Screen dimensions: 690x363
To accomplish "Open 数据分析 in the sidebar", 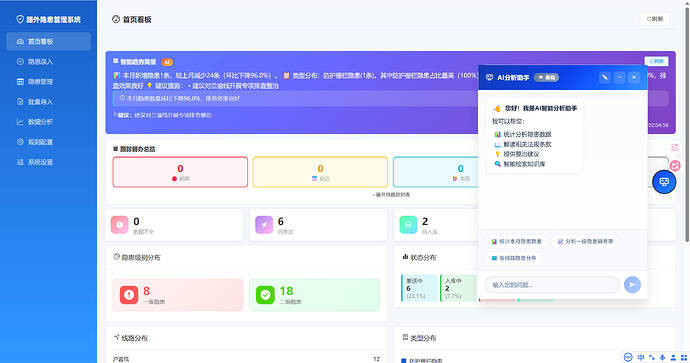I will click(48, 122).
